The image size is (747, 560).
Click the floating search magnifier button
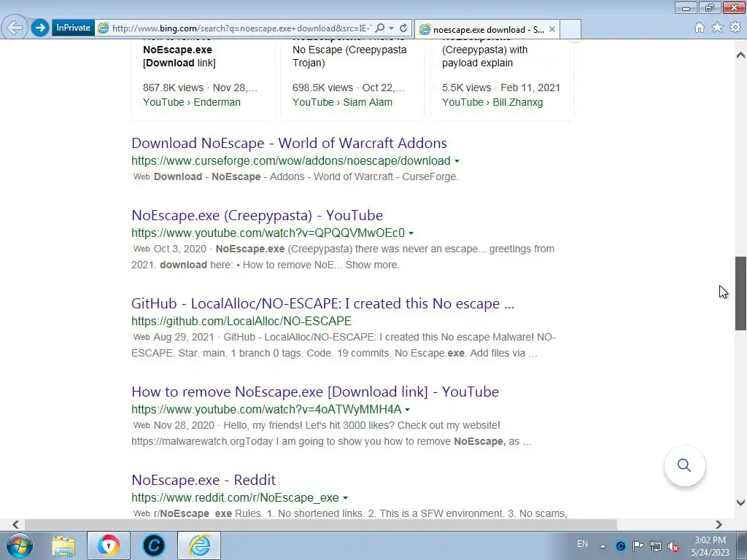tap(684, 465)
